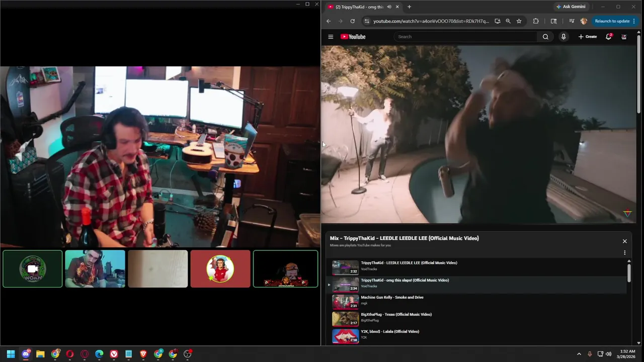Image resolution: width=644 pixels, height=362 pixels.
Task: Open media controls icon in Chrome toolbar
Action: click(572, 21)
